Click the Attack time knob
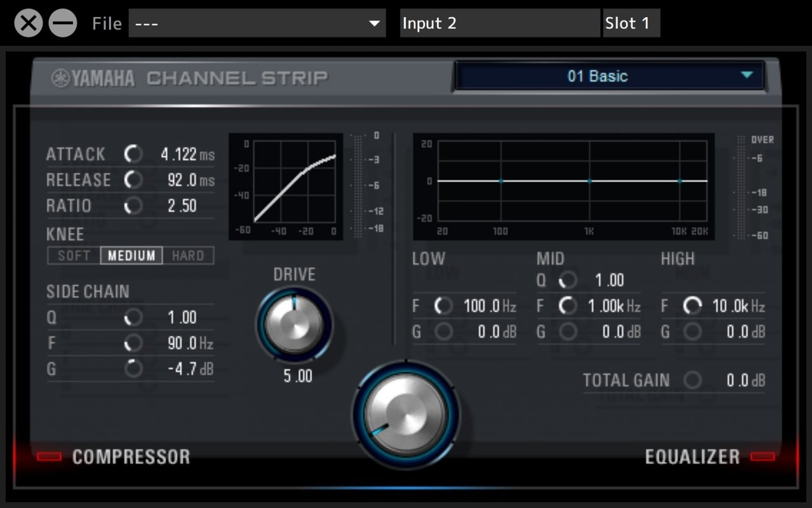The image size is (812, 508). pyautogui.click(x=133, y=154)
